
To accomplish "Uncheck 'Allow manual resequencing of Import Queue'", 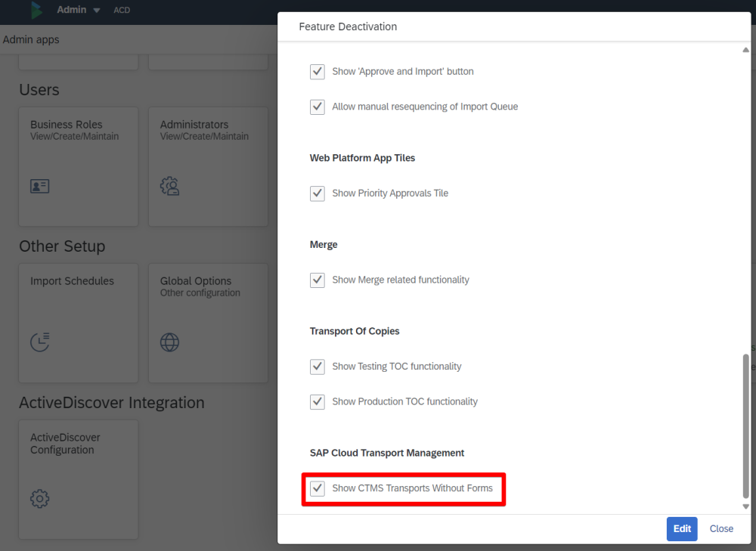I will tap(318, 107).
